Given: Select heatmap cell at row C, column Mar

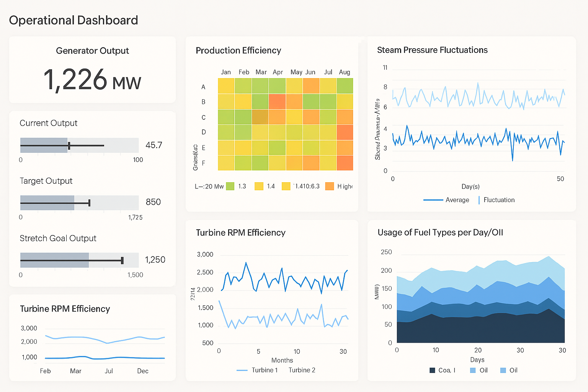Looking at the screenshot, I should 261,117.
